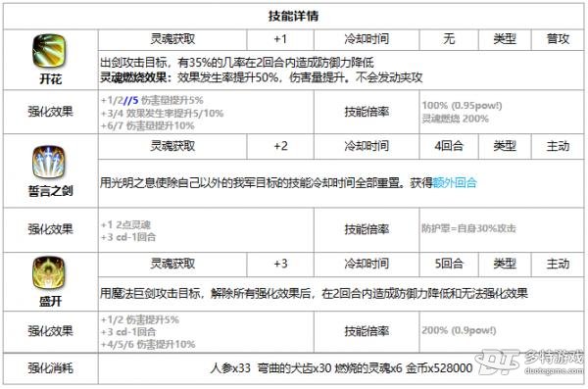Click the 盛开 skill icon
588x389 pixels.
(x=49, y=273)
